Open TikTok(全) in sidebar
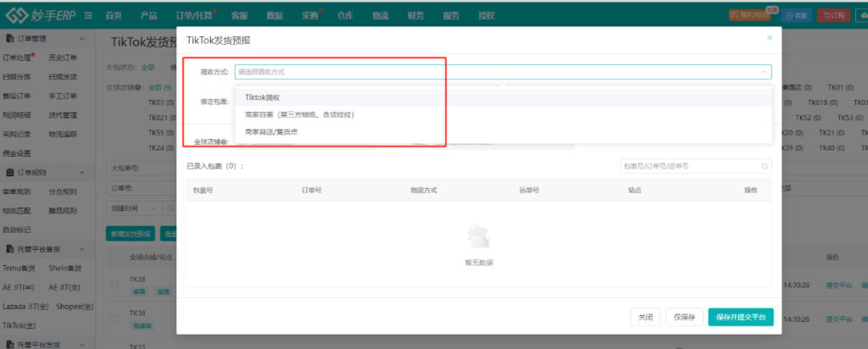Viewport: 868px width, 349px height. click(19, 326)
